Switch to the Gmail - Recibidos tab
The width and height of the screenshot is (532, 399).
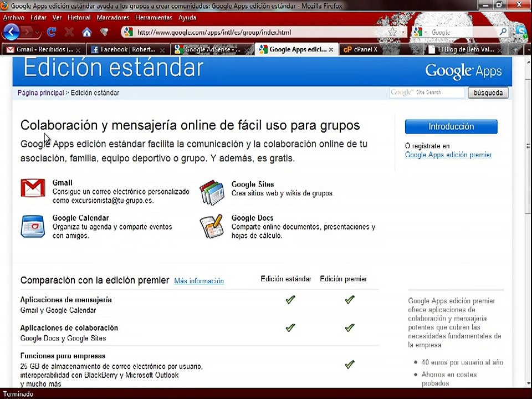(x=43, y=49)
